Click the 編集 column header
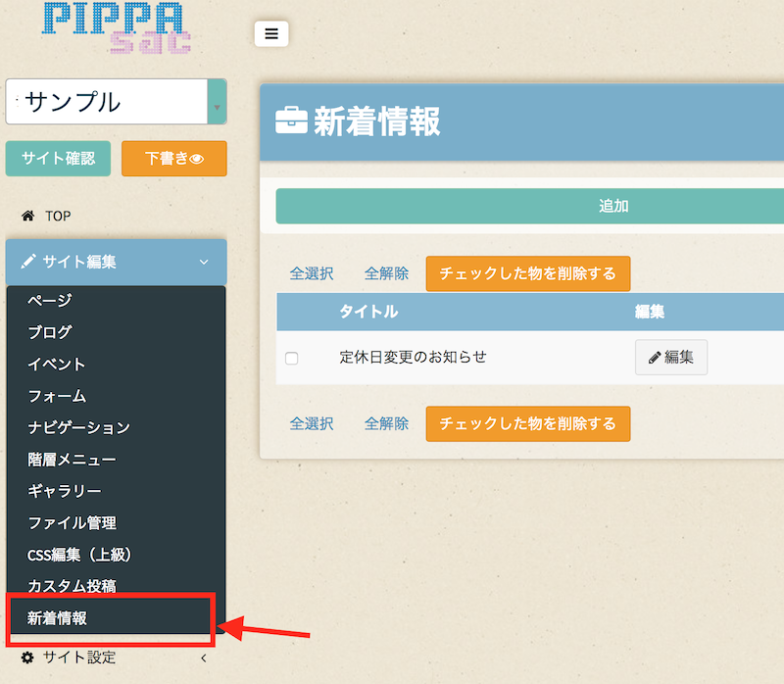The height and width of the screenshot is (684, 784). click(650, 312)
